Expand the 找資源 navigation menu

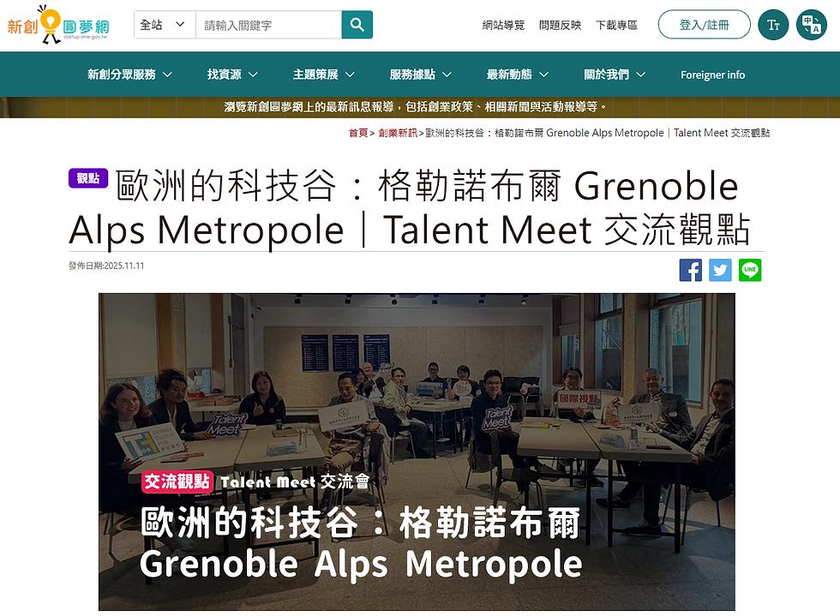pyautogui.click(x=232, y=75)
